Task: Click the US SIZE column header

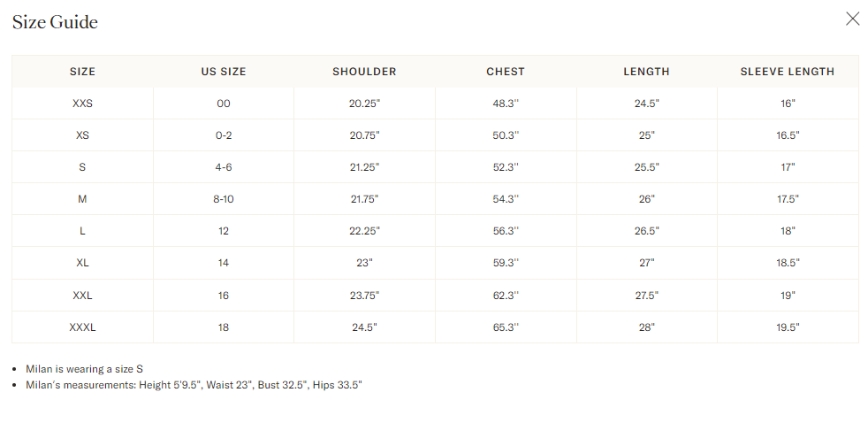Action: point(224,72)
